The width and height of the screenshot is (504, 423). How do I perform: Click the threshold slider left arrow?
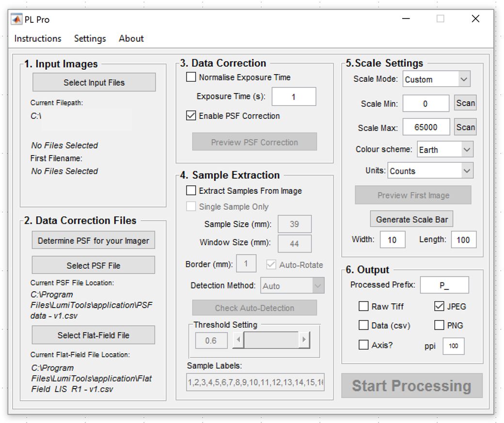(238, 340)
